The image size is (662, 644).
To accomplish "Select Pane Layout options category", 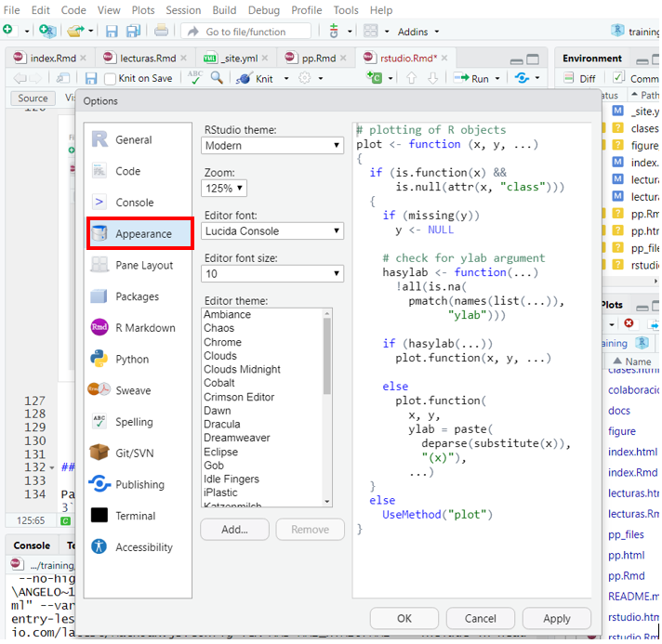I will (x=138, y=265).
